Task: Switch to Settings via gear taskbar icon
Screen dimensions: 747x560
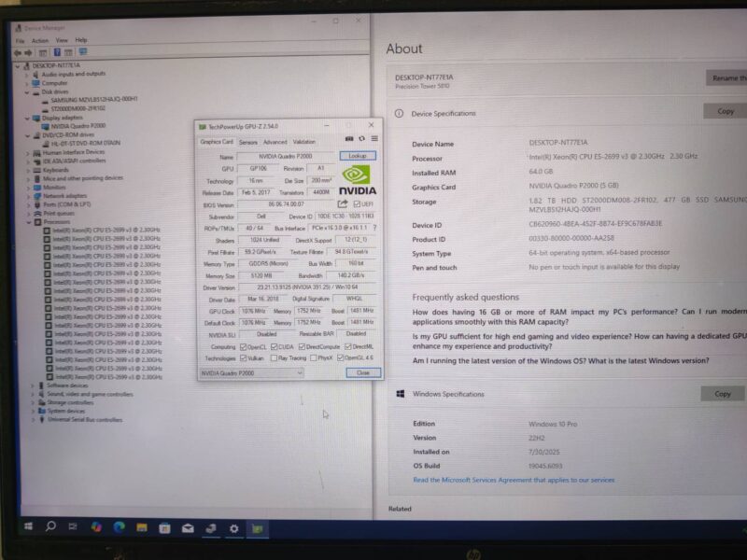Action: (x=234, y=528)
